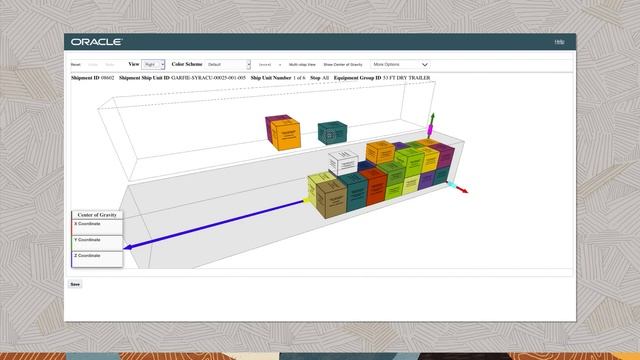Click the Reset button in the toolbar

[76, 64]
